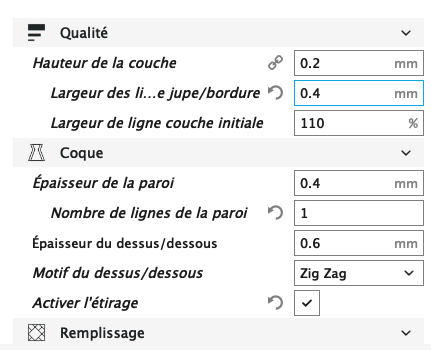This screenshot has height=364, width=431.
Task: Collapse the Qualité section chevron
Action: (406, 33)
